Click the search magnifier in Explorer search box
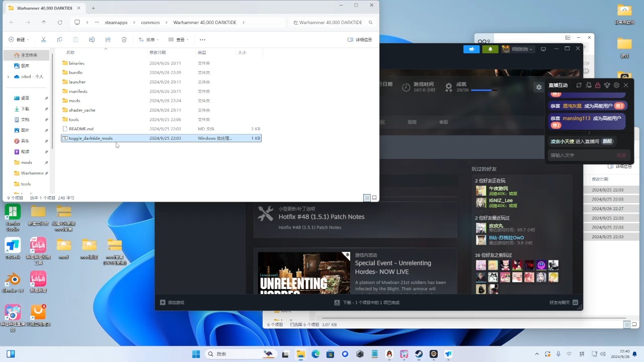 (x=371, y=23)
